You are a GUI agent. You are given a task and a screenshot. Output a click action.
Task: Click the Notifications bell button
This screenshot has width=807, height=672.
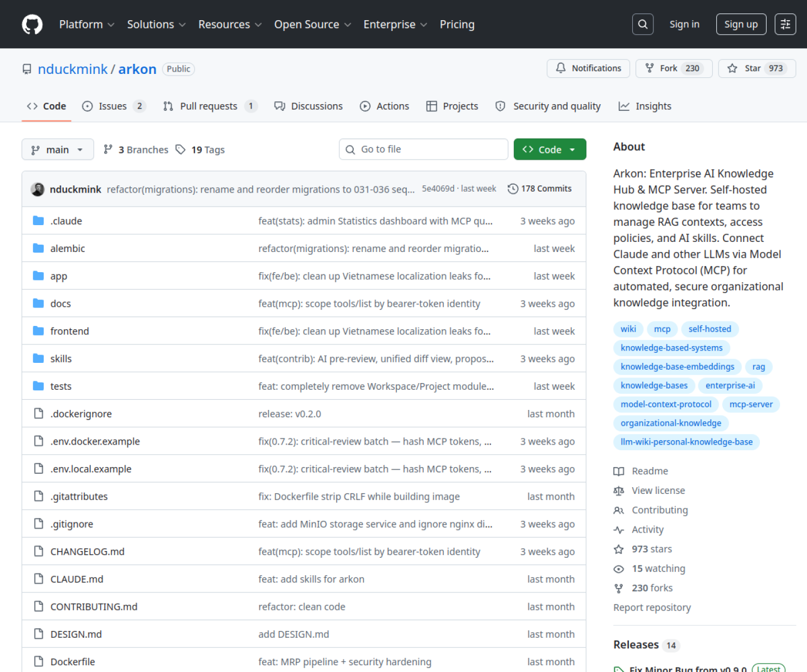click(x=588, y=68)
